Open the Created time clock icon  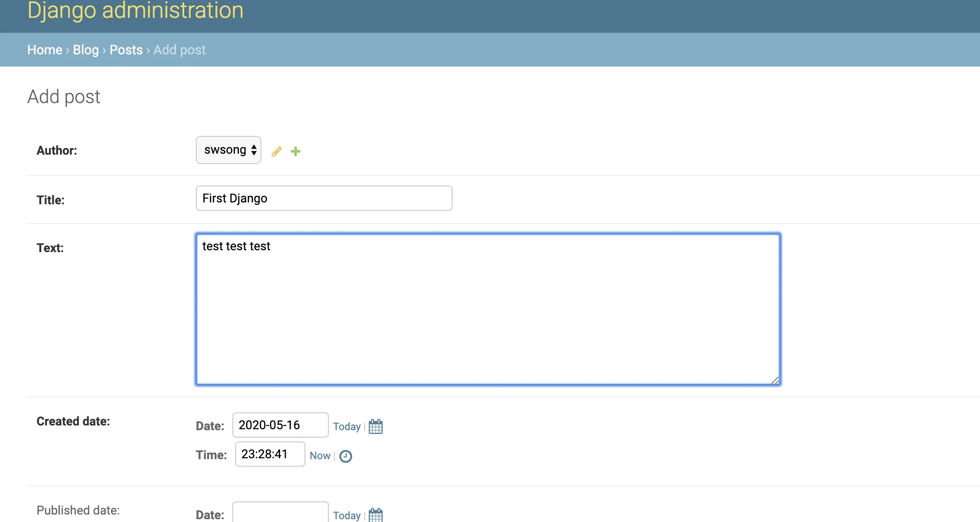[346, 456]
